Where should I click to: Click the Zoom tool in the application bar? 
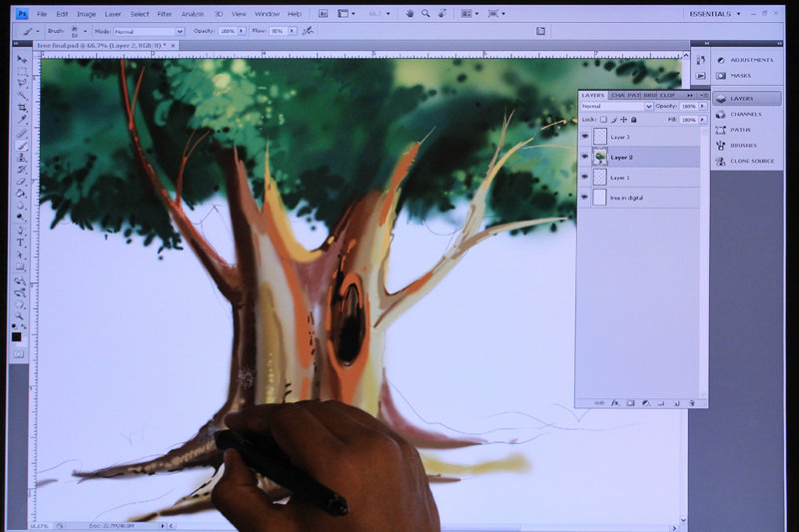(425, 14)
